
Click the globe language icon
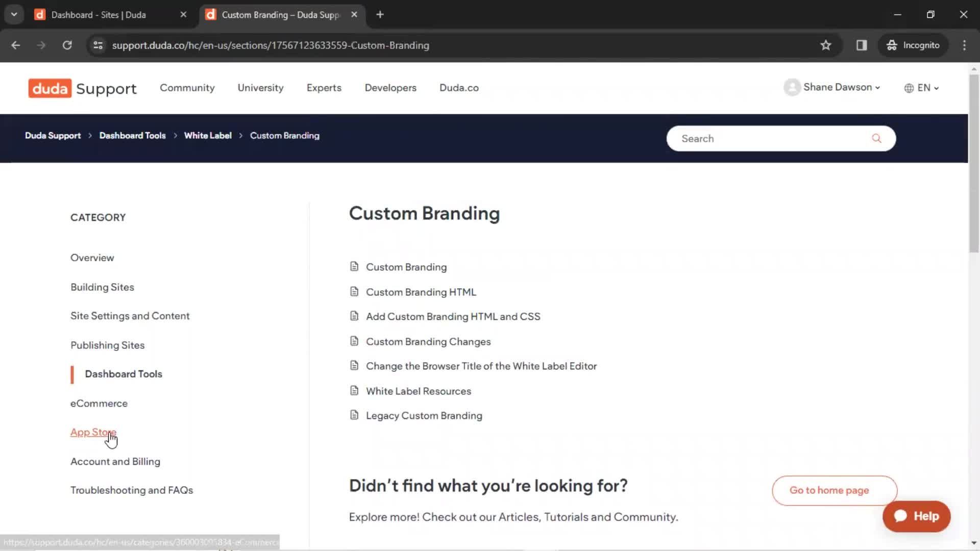(x=909, y=88)
